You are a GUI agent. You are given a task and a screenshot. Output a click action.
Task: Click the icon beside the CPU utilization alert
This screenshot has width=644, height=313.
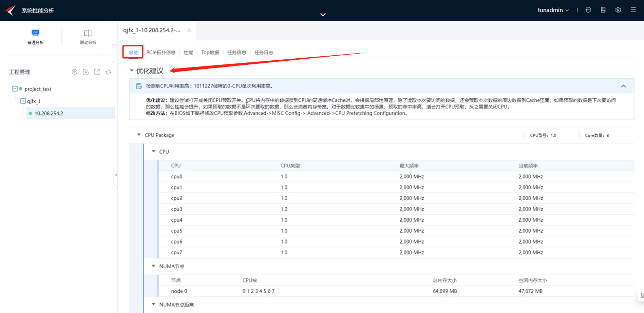pyautogui.click(x=139, y=86)
